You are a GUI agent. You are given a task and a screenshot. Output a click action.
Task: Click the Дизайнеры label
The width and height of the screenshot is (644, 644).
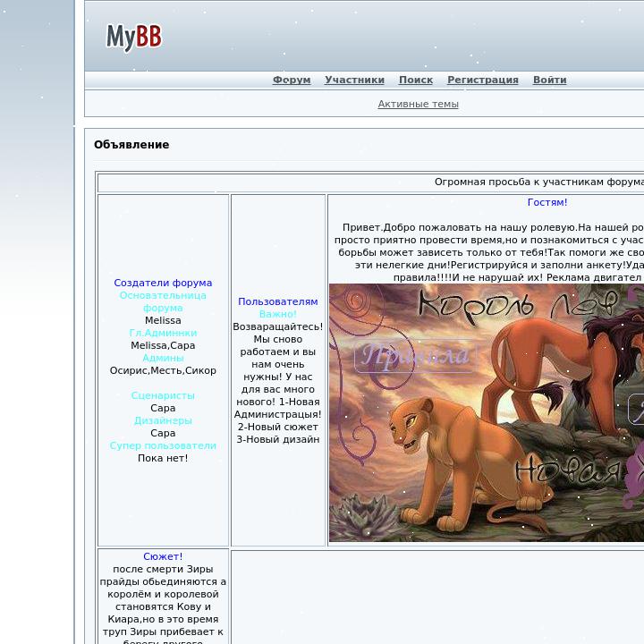[163, 420]
